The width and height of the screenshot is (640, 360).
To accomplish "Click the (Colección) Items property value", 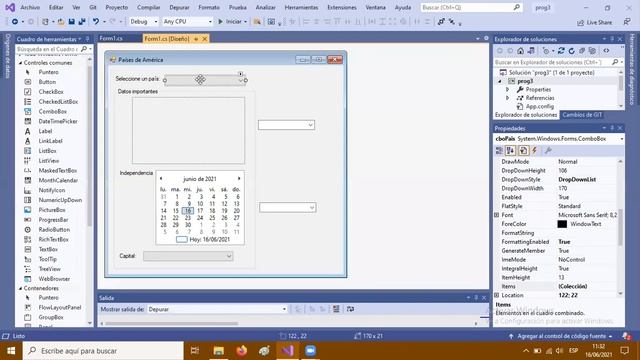I will coord(573,286).
